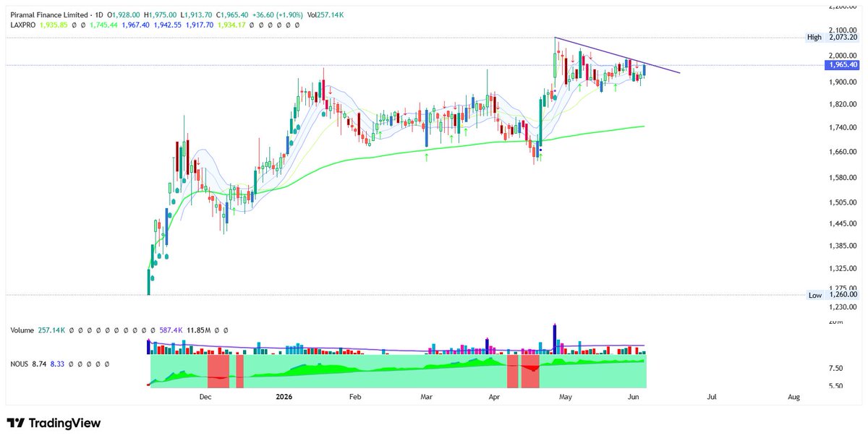Screen dimensions: 868x441
Task: Click the Jul label on time axis
Action: 712,397
